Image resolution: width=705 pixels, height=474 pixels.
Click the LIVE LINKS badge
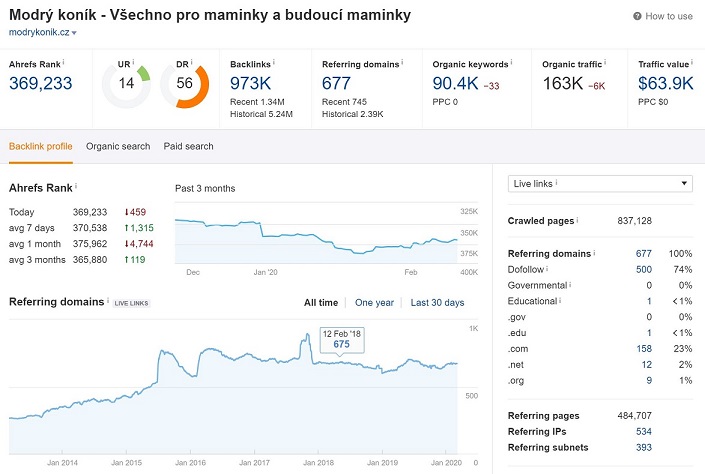coord(131,303)
